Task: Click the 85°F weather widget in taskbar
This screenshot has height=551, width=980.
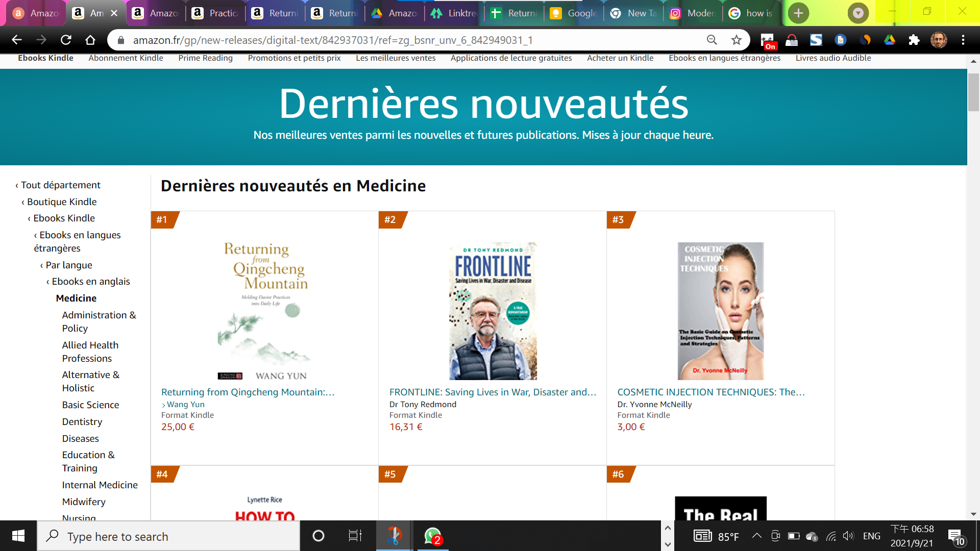Action: (716, 536)
